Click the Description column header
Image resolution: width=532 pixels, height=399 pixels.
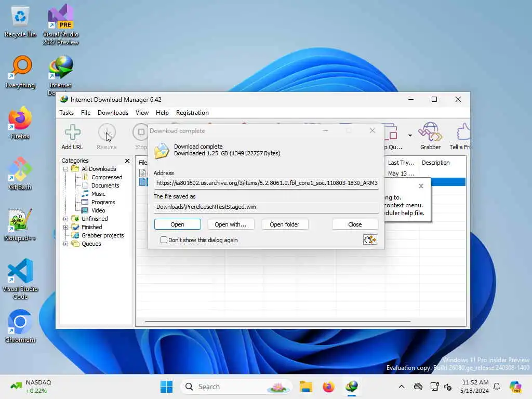(436, 163)
